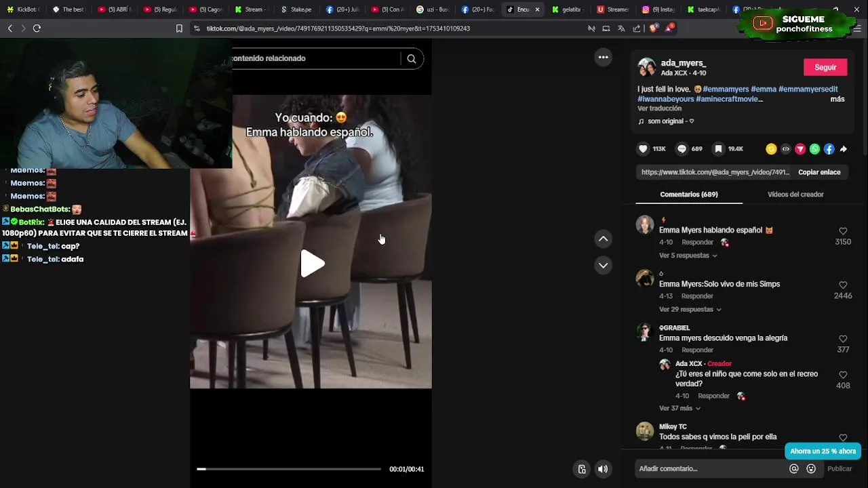Open the KickBot browser tab
The height and width of the screenshot is (488, 868).
(x=24, y=9)
